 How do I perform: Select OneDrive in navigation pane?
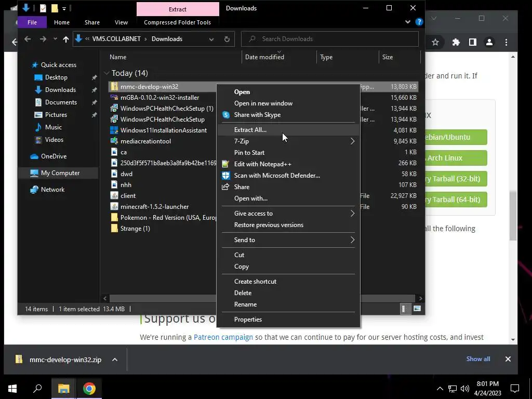tap(54, 156)
